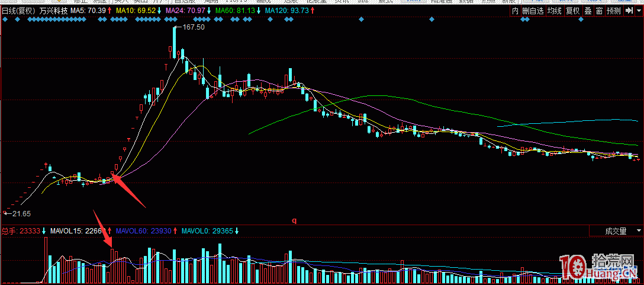
Task: Click the MA120: 93.73 indicator label
Action: click(x=286, y=11)
